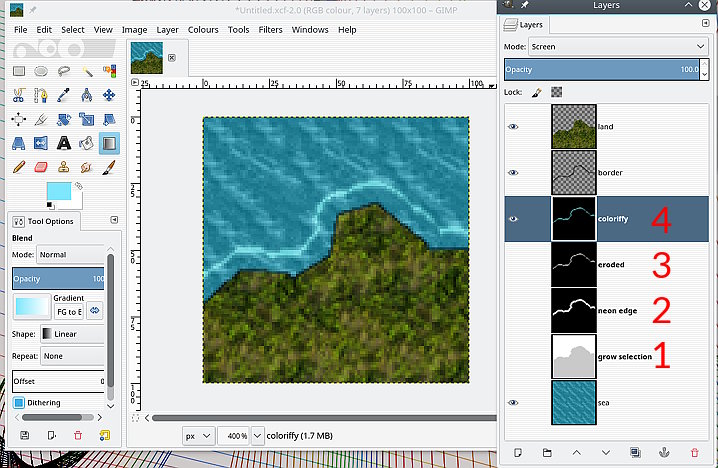The width and height of the screenshot is (718, 468).
Task: Open the Blend Mode dropdown showing Normal
Action: (71, 254)
